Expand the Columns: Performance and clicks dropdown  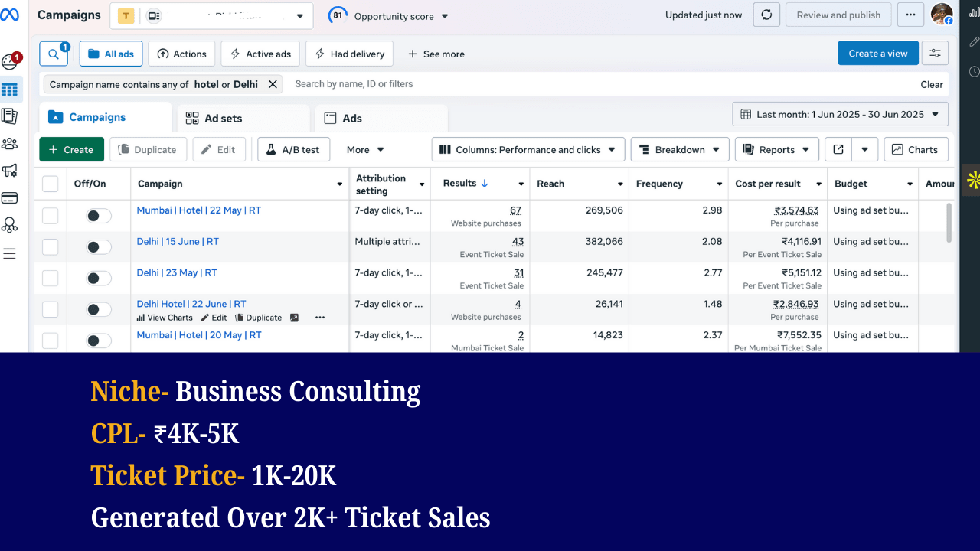528,149
